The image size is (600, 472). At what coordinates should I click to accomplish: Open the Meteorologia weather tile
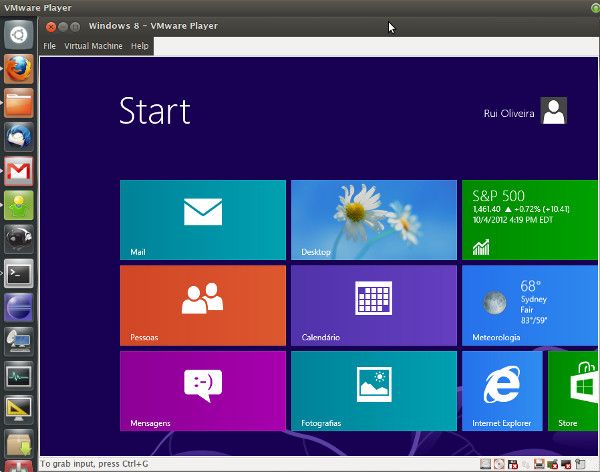pos(530,305)
